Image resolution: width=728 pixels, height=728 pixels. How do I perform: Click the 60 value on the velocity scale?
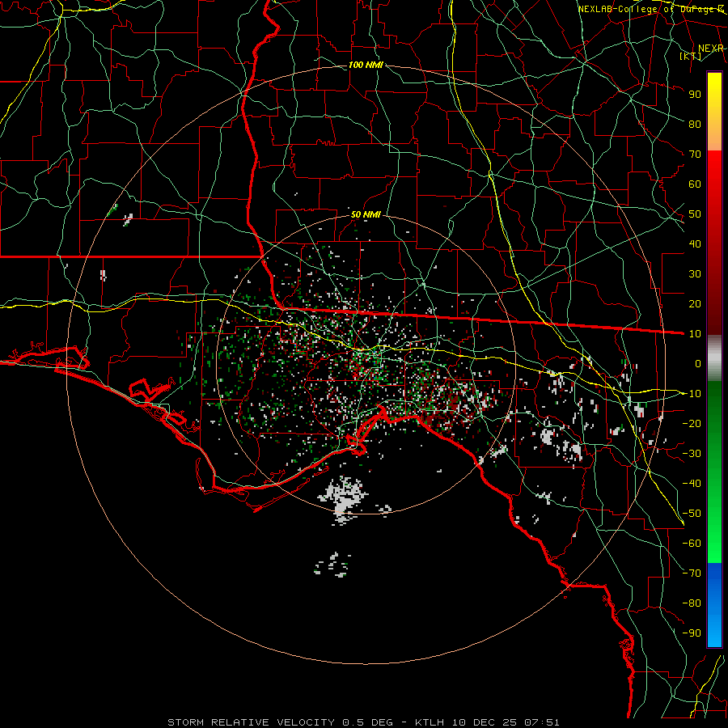coord(695,184)
